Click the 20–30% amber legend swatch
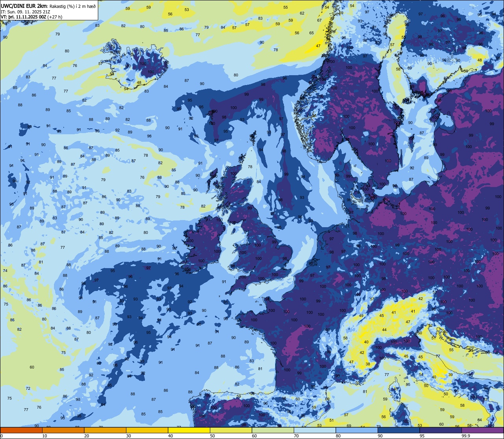The height and width of the screenshot is (439, 504). 105,430
